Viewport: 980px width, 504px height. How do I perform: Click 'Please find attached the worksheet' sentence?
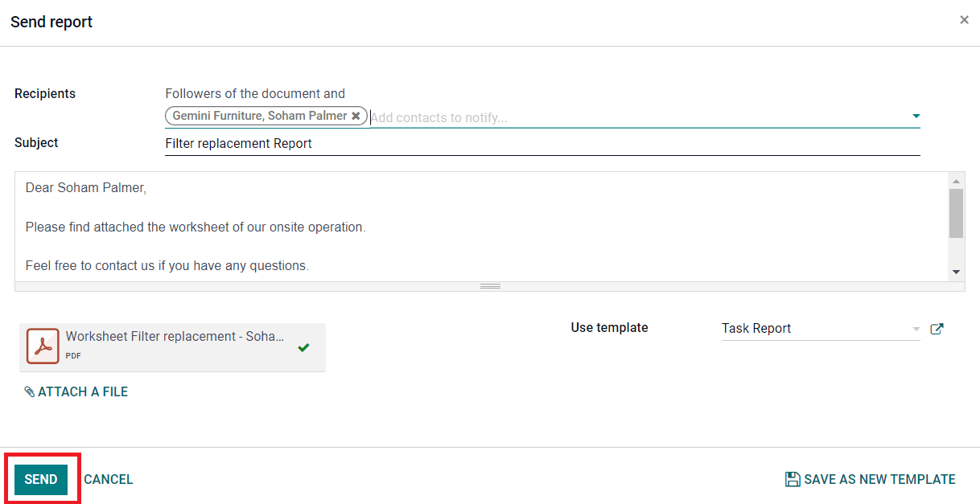tap(196, 227)
